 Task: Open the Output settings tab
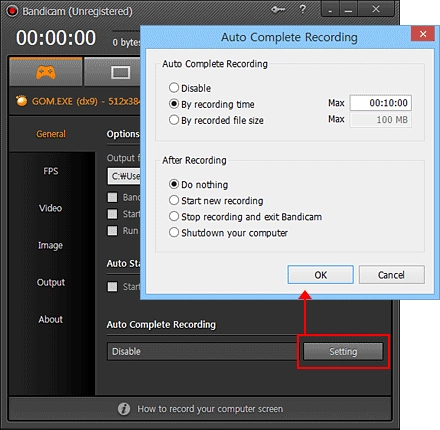click(51, 282)
